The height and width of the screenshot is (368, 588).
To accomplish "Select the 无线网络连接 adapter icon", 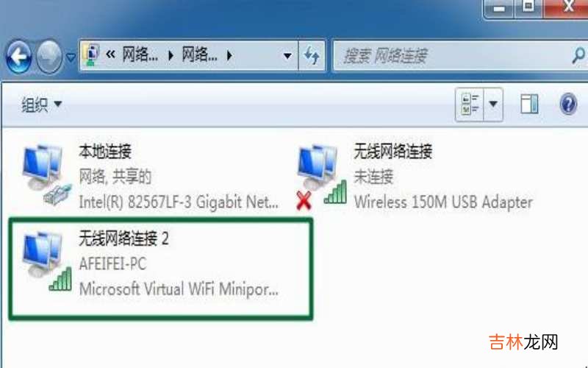I will (x=322, y=177).
